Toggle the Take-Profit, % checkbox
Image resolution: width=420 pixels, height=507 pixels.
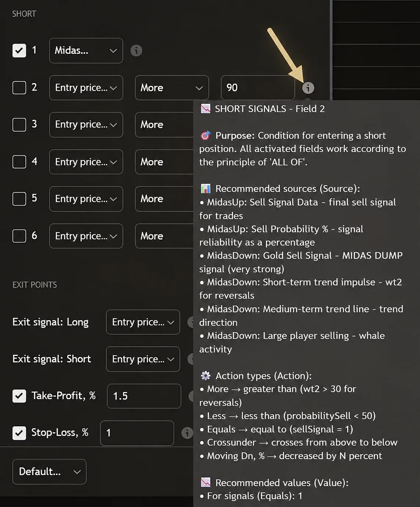click(x=19, y=396)
